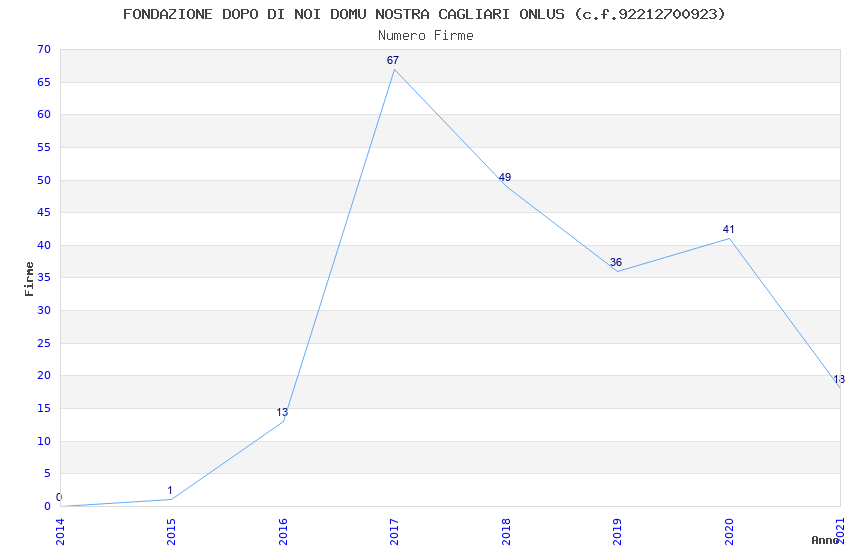Viewport: 850px width, 550px height.
Task: Click the 60 tick on the y-axis
Action: (44, 114)
